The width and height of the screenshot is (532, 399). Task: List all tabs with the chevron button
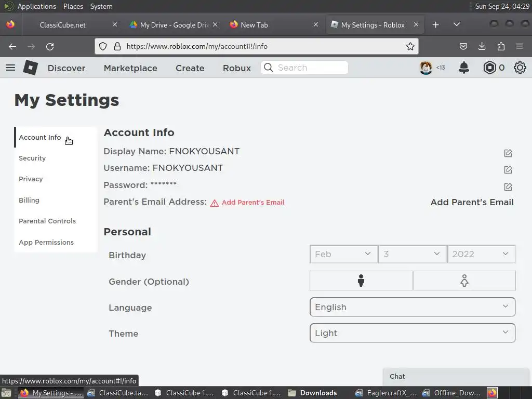456,24
